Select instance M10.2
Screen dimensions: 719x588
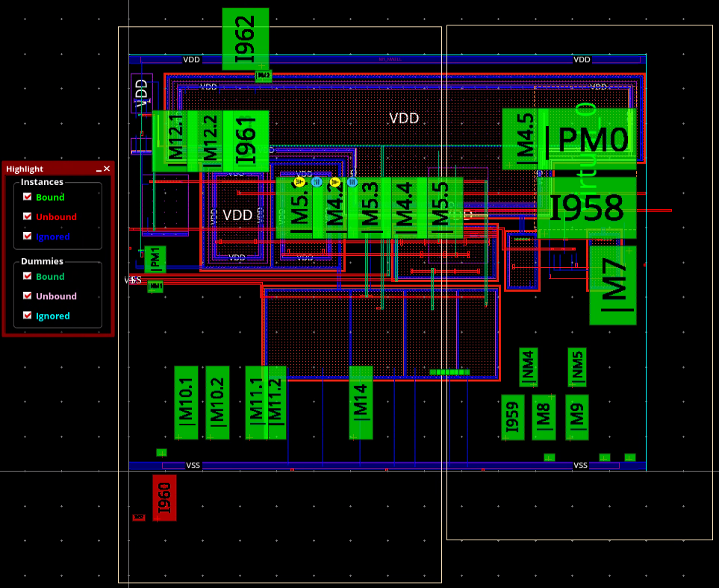[x=217, y=402]
